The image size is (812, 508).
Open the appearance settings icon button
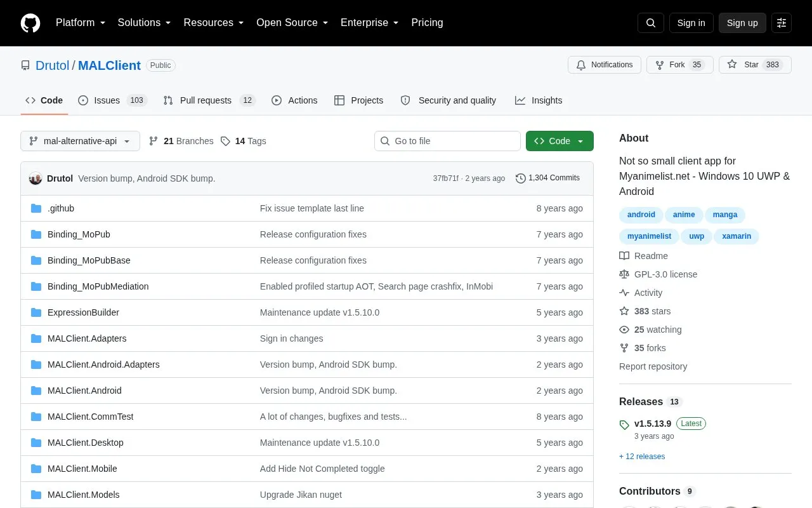pyautogui.click(x=782, y=23)
